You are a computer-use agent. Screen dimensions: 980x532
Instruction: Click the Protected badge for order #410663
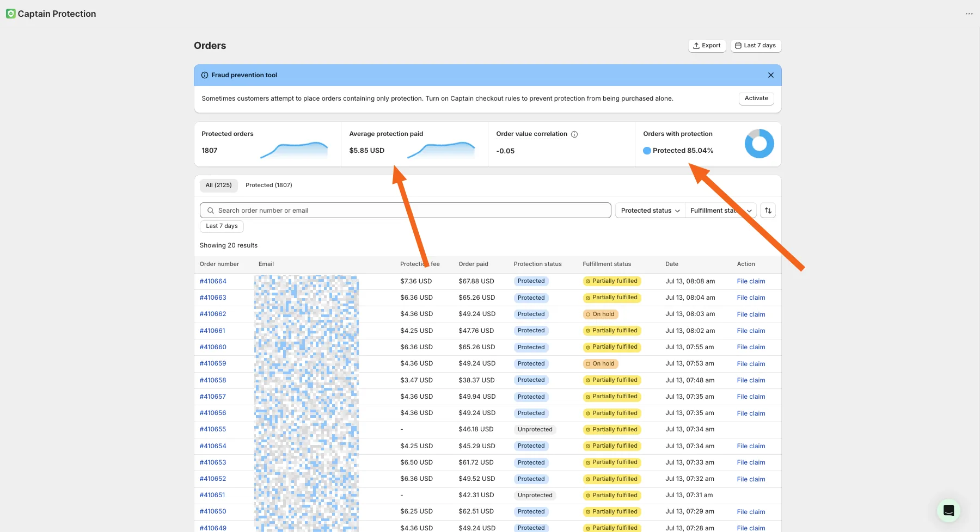point(531,298)
